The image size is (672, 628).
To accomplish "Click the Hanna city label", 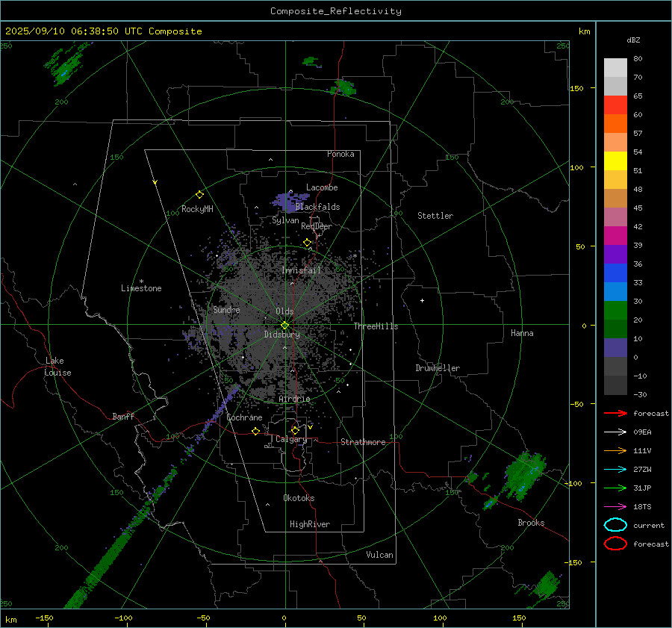I will pyautogui.click(x=522, y=333).
